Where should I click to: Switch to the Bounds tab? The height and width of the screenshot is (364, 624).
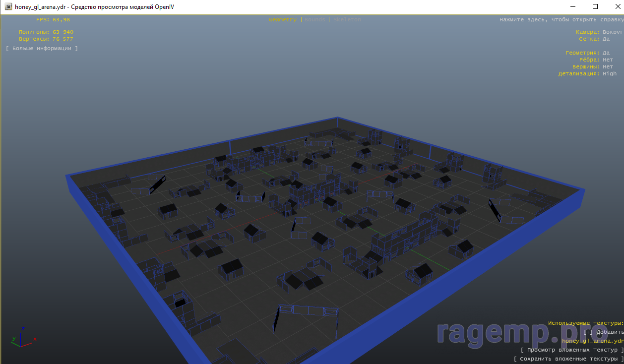(315, 20)
